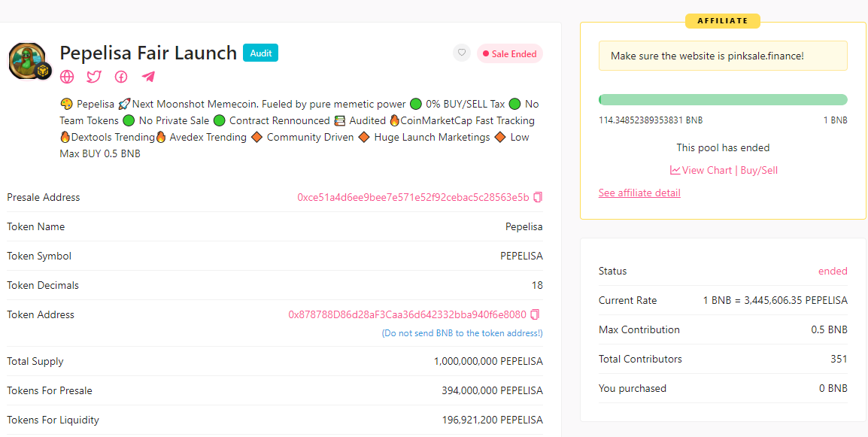Click Max Contribution '0.5 BNB' value
868x437 pixels.
[x=829, y=329]
